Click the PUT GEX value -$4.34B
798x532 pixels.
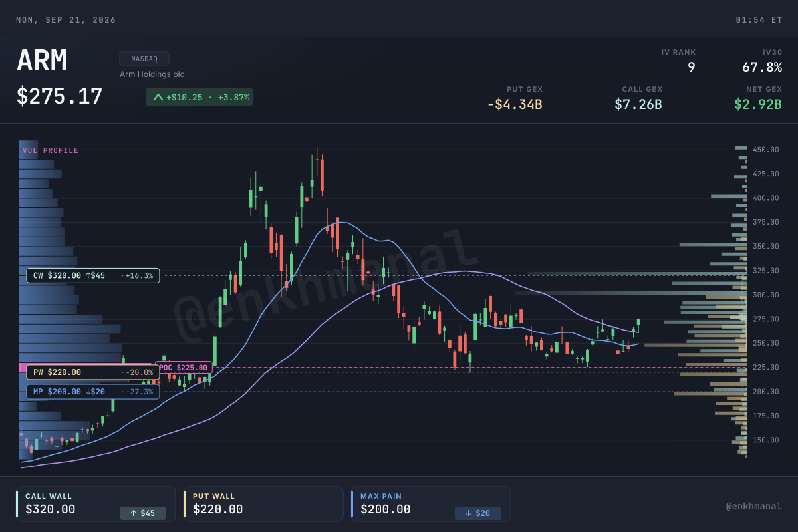(515, 104)
